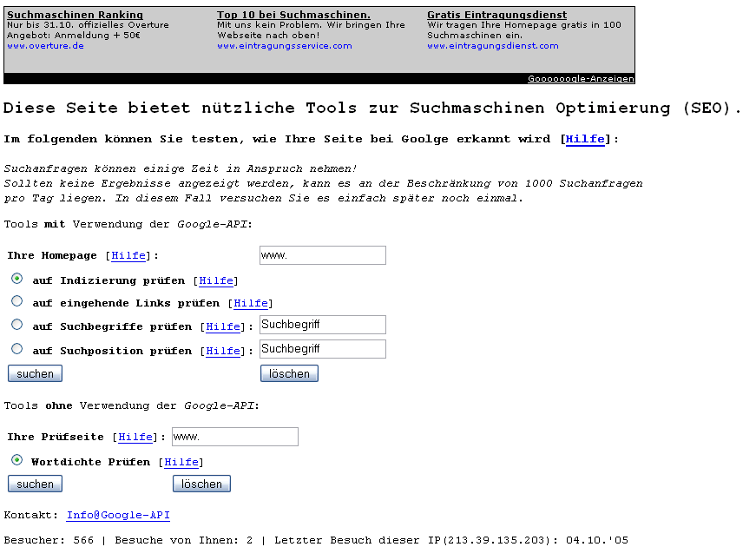
Task: Open Hilfe link next to Ihre Homepage
Action: 128,255
